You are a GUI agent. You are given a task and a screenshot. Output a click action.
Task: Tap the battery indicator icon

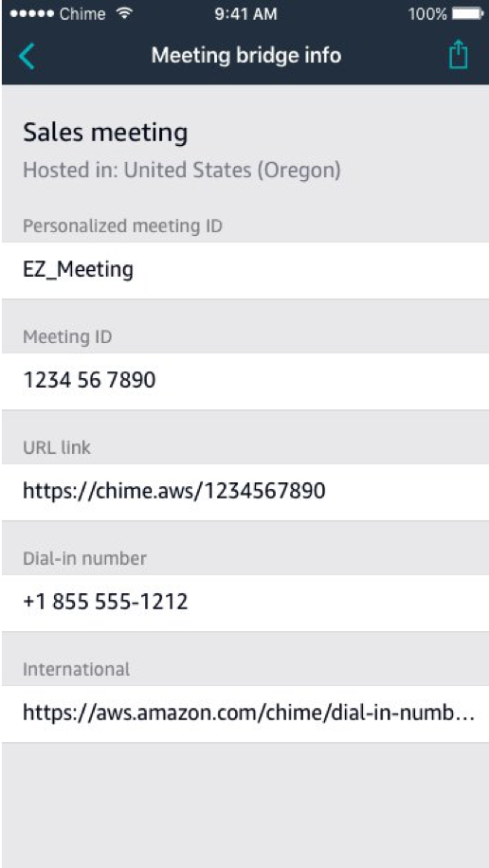[x=468, y=14]
